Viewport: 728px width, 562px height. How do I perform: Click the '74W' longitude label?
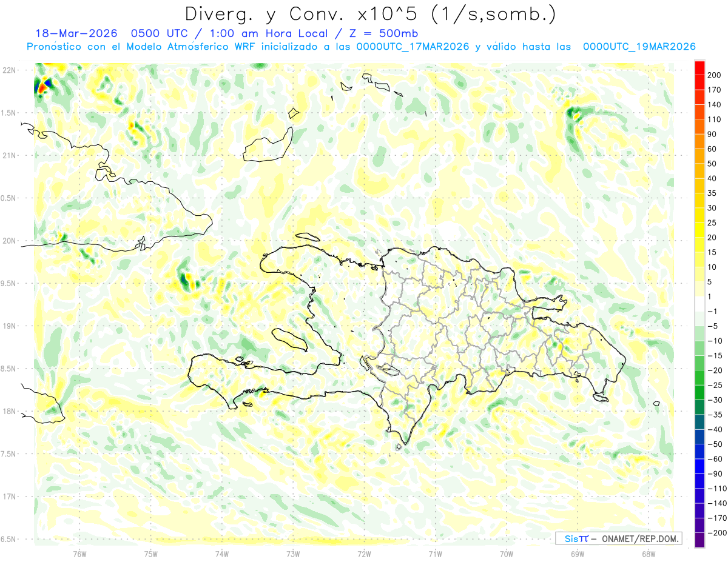pyautogui.click(x=222, y=554)
